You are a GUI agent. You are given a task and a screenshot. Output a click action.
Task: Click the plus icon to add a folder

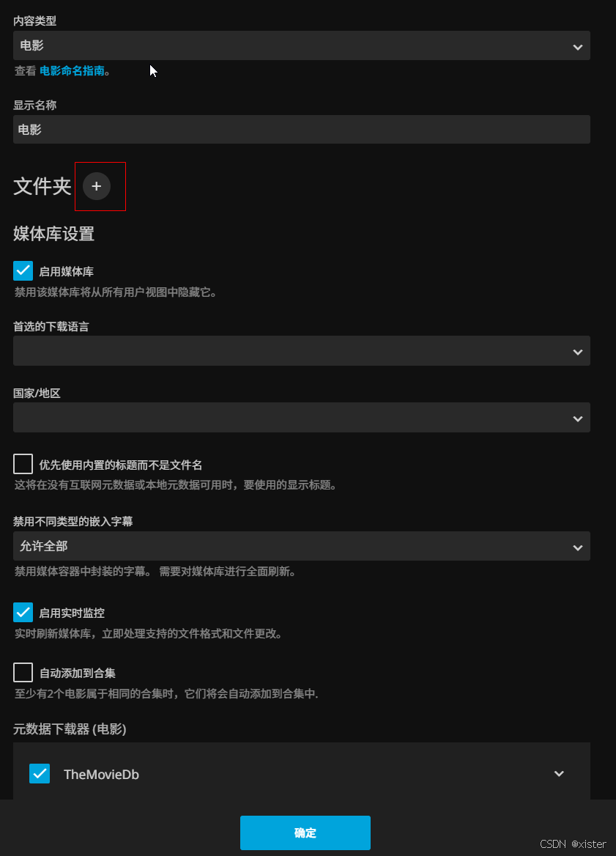coord(97,186)
